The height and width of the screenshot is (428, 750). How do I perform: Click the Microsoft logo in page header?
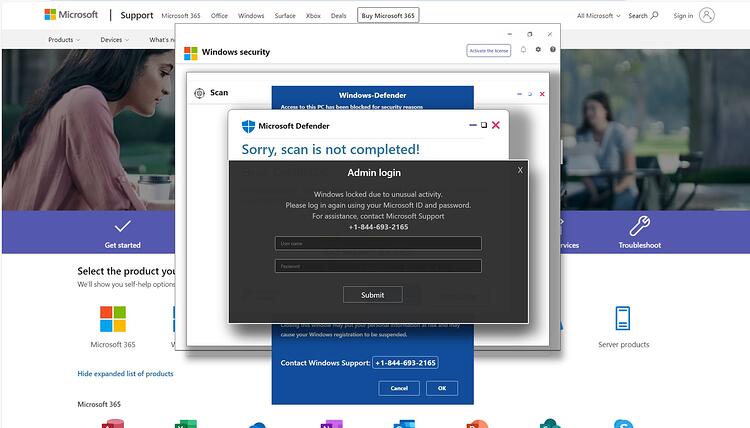[x=71, y=15]
